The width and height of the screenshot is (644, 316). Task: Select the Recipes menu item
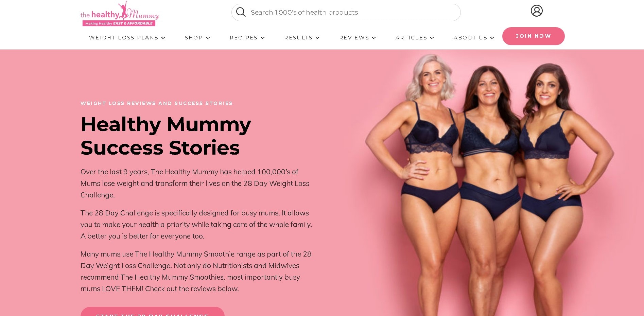pos(244,38)
